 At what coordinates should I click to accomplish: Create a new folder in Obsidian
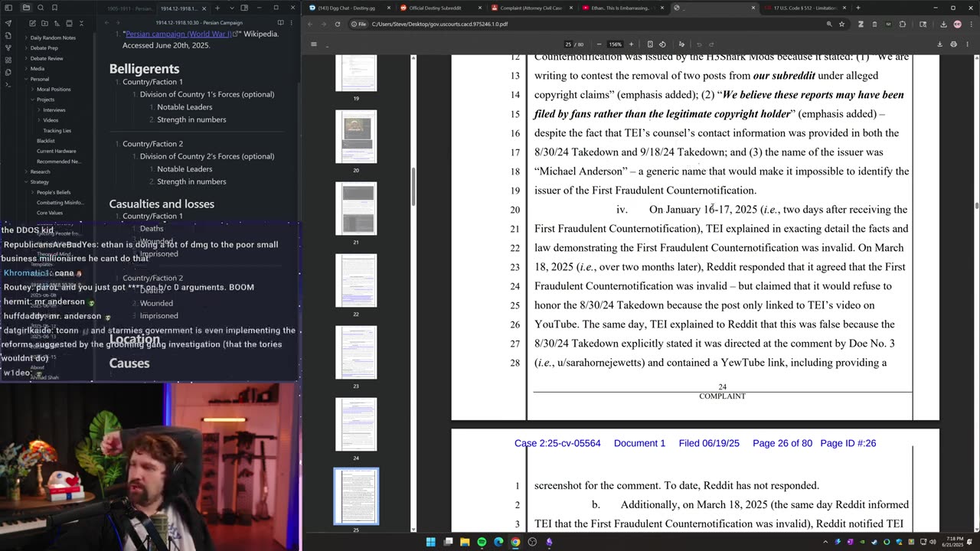click(x=44, y=24)
